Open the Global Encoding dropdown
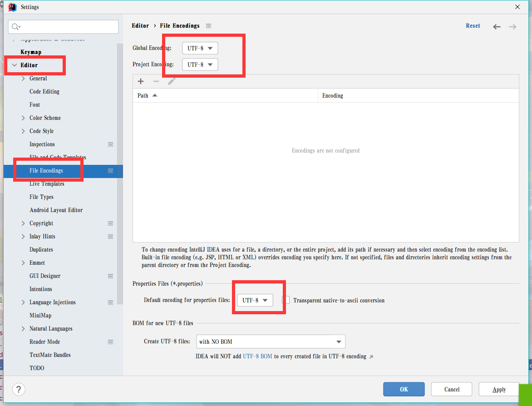This screenshot has width=532, height=406. 200,48
